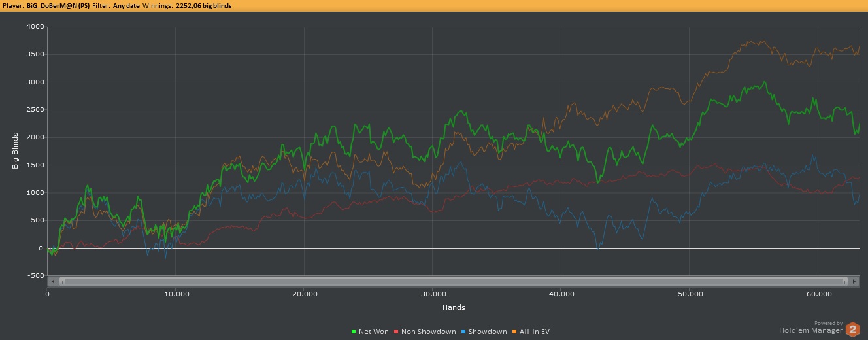The height and width of the screenshot is (340, 868).
Task: Click the left scroll arrow of the chart scrollbar
Action: tap(53, 282)
